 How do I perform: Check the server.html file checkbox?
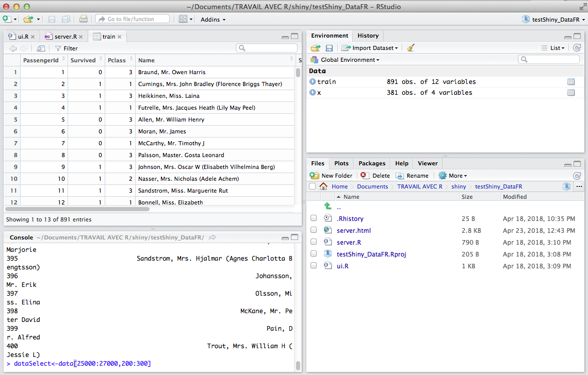[314, 230]
